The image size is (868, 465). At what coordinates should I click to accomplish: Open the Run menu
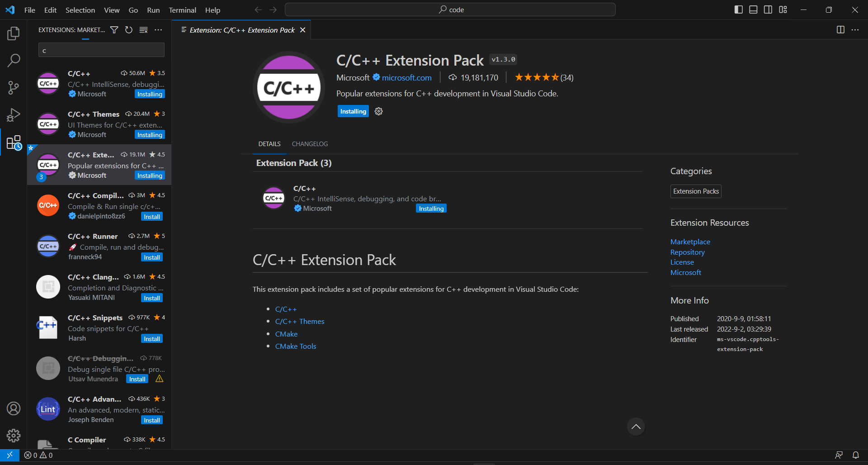[153, 10]
